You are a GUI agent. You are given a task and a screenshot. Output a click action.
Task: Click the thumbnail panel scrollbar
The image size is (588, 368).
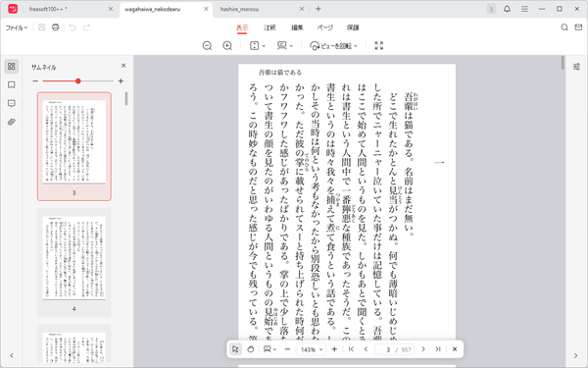point(126,99)
